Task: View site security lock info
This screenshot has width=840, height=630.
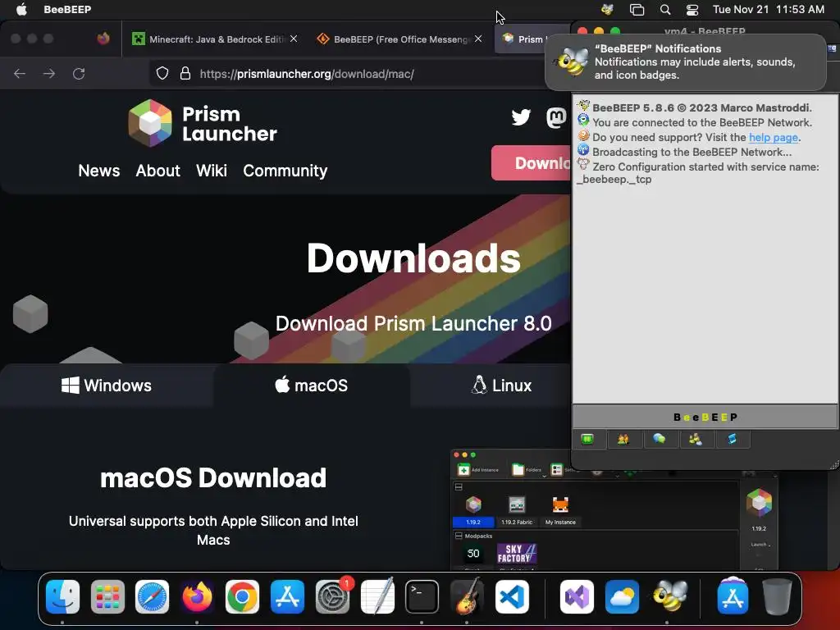Action: [185, 73]
